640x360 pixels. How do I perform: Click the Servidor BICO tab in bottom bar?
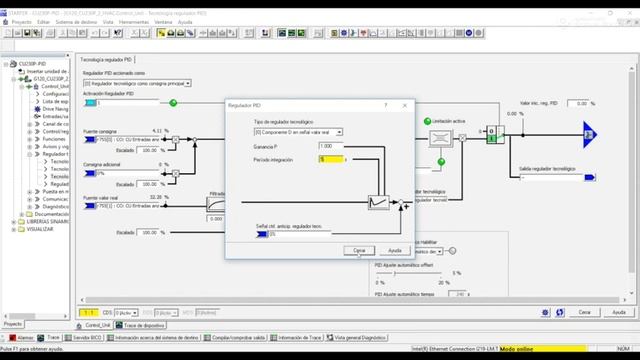click(83, 338)
